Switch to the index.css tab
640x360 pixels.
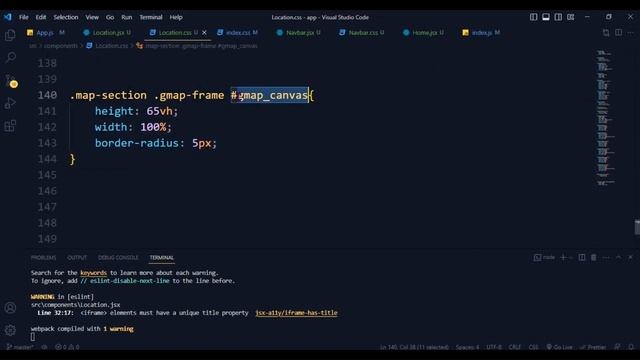point(237,33)
